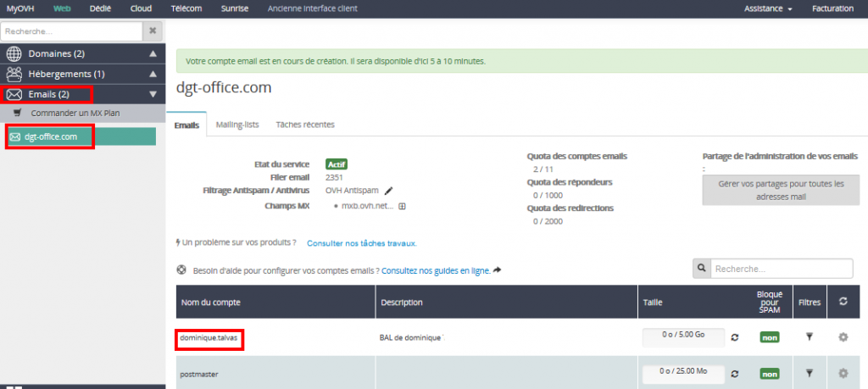
Task: Click the magnifier icon of accounts search
Action: click(x=701, y=269)
